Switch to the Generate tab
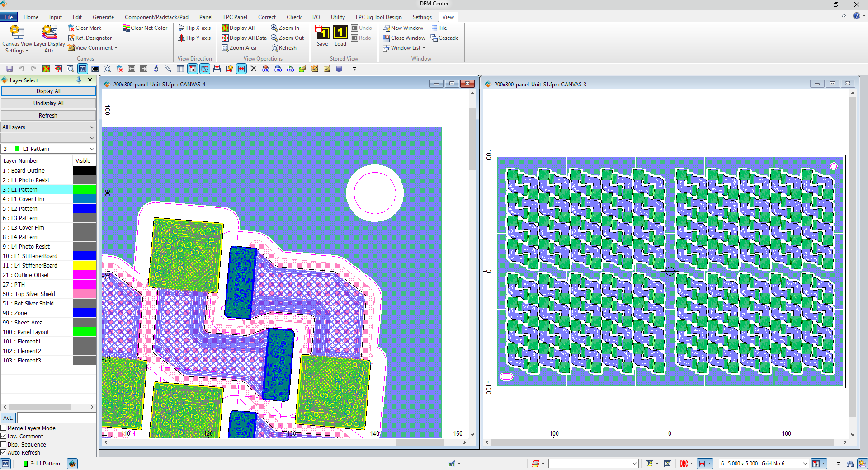 tap(103, 17)
